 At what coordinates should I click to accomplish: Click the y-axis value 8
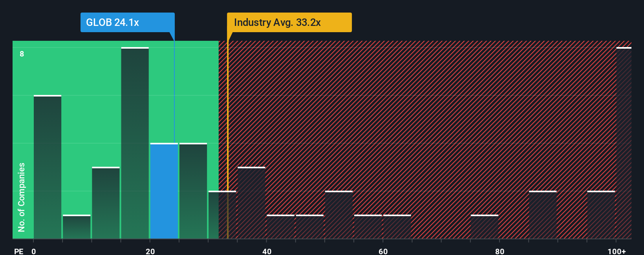(x=22, y=54)
